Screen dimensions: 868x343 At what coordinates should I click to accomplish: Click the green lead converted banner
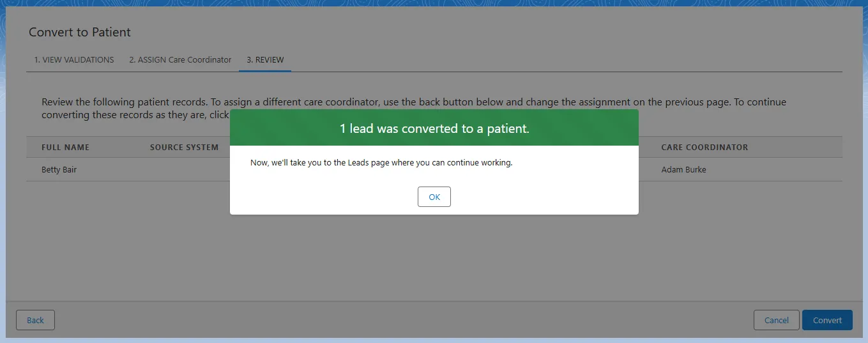pyautogui.click(x=434, y=128)
